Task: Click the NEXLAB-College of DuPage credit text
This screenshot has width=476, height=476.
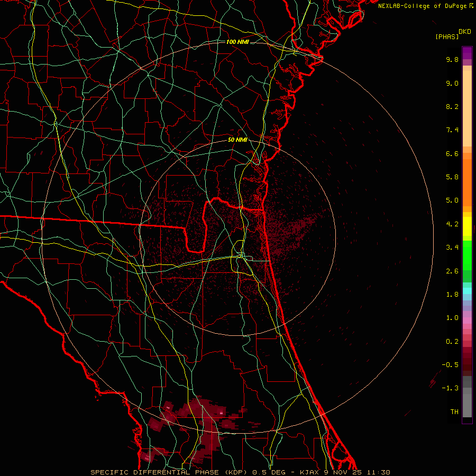Action: (x=423, y=6)
